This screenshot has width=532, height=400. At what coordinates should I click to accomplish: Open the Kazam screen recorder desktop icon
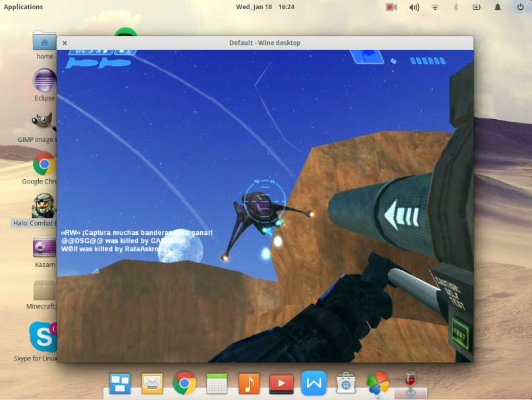pos(44,247)
